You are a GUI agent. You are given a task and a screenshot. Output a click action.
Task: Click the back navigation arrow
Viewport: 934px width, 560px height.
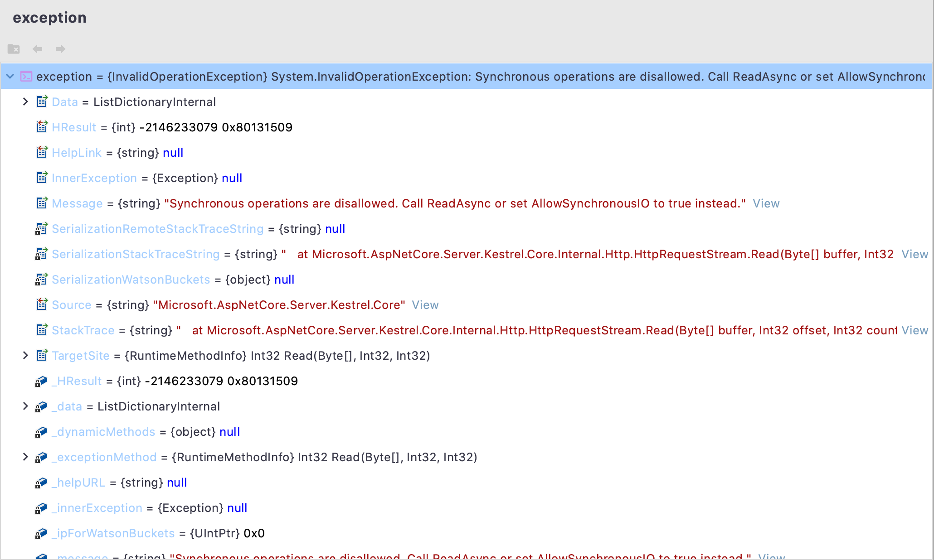[37, 49]
